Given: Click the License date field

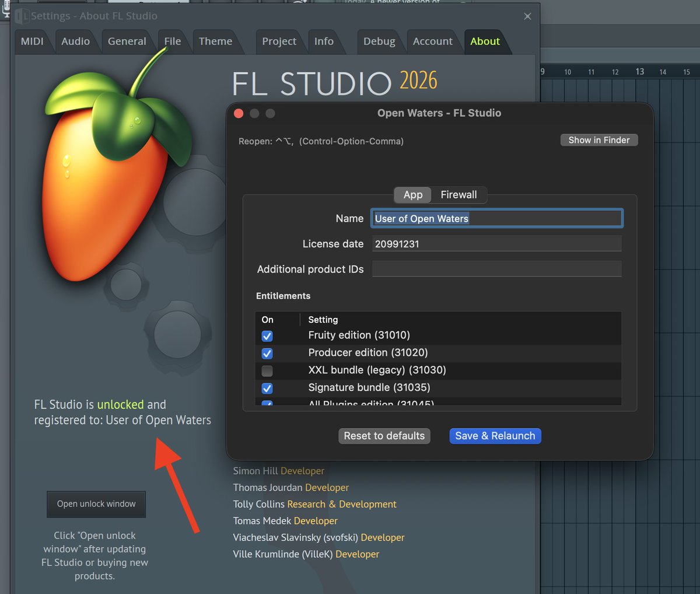Looking at the screenshot, I should [497, 244].
